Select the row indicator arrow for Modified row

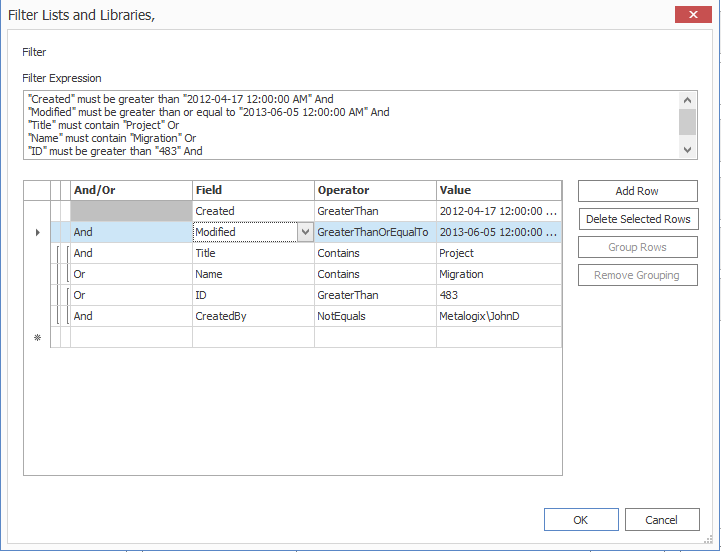click(37, 233)
